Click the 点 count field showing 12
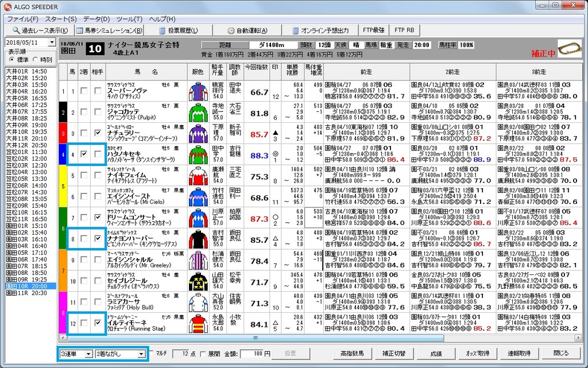The image size is (588, 368). click(181, 354)
